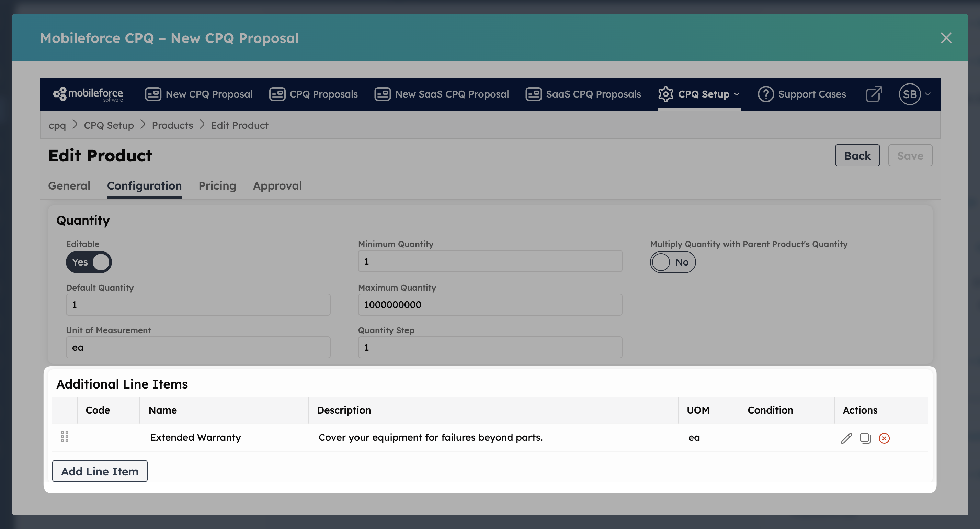
Task: Click the Mobileforce Software logo
Action: pyautogui.click(x=88, y=94)
